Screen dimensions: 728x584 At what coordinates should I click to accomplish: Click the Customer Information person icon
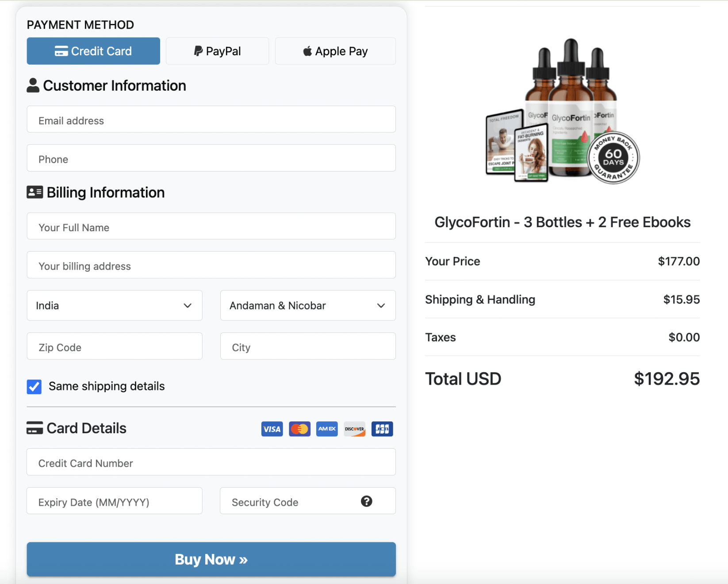[33, 84]
